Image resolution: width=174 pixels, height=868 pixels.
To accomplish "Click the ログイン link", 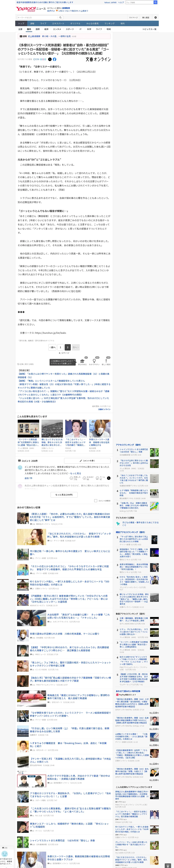I will 51,11.
